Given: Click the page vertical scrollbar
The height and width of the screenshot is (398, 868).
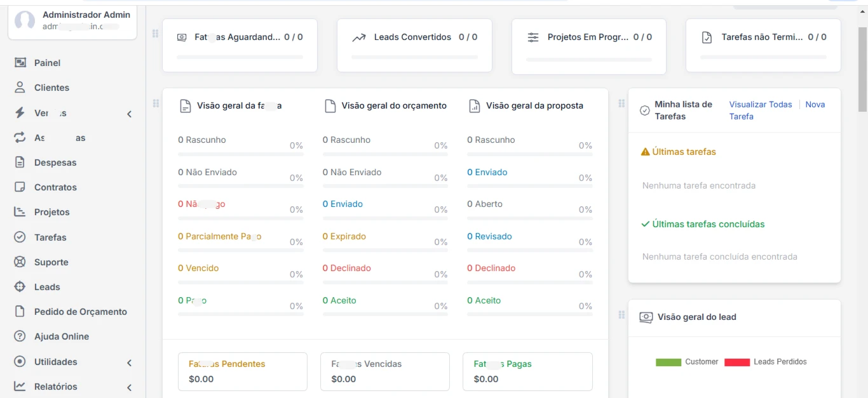Looking at the screenshot, I should [863, 202].
